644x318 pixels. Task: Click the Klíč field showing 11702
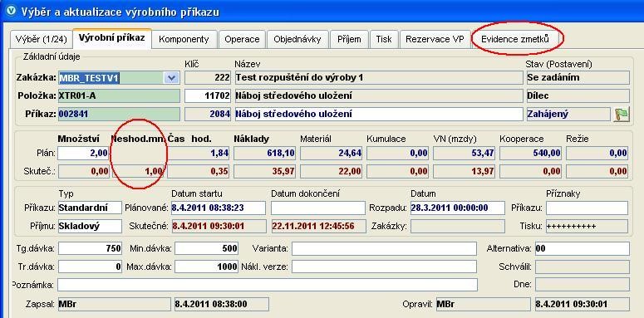(x=208, y=96)
